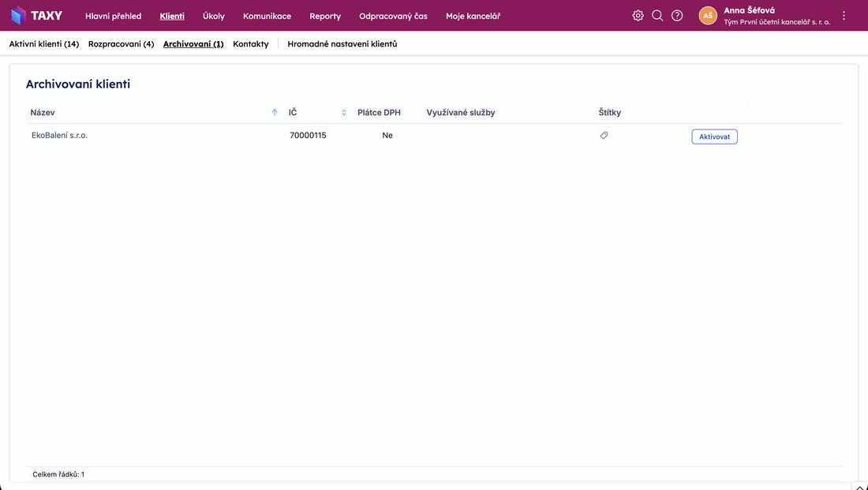The image size is (868, 490).
Task: Open the settings gear icon
Action: tap(638, 16)
